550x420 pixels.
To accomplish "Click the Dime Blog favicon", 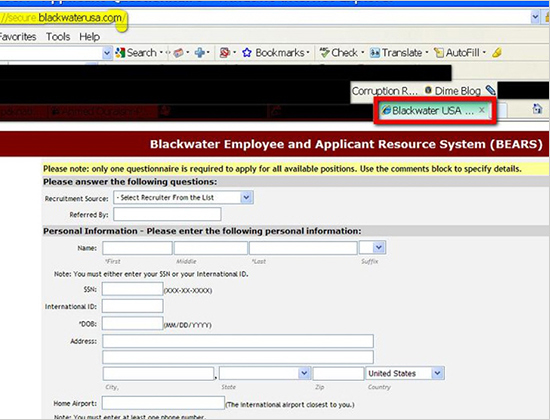I will point(428,90).
